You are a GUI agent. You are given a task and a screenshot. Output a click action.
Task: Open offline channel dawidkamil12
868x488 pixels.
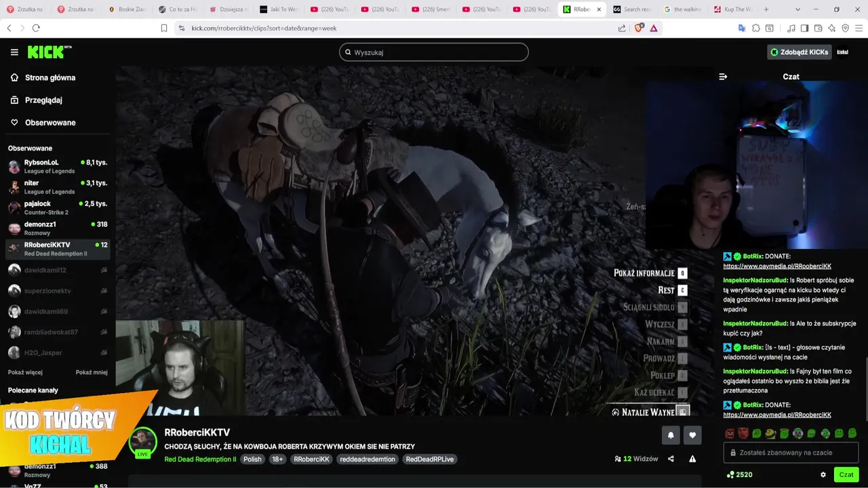(58, 270)
